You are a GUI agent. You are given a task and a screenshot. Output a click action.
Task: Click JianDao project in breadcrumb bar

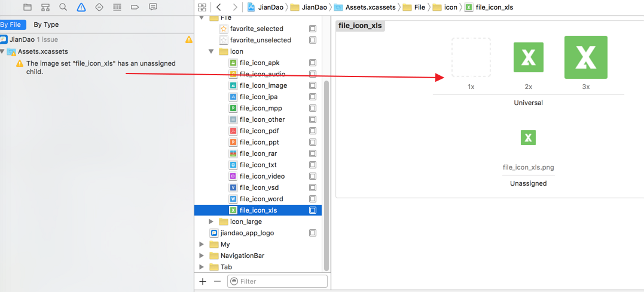coord(265,7)
